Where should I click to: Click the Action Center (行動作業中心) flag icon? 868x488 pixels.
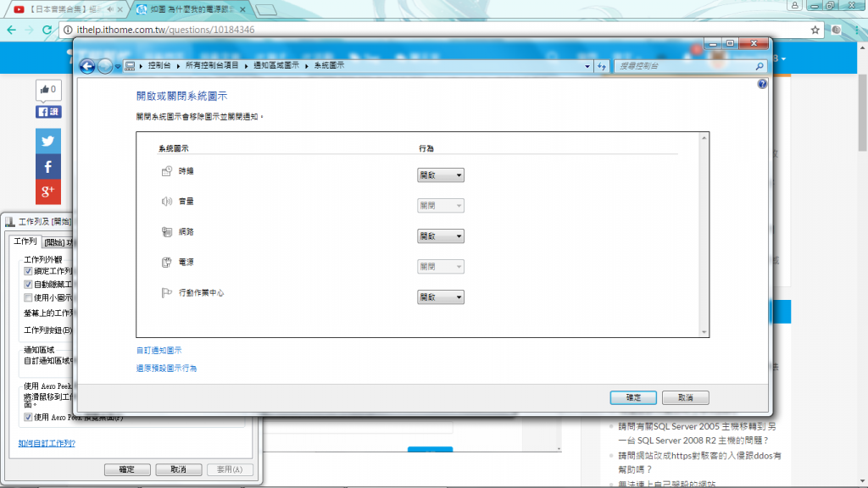click(x=167, y=292)
